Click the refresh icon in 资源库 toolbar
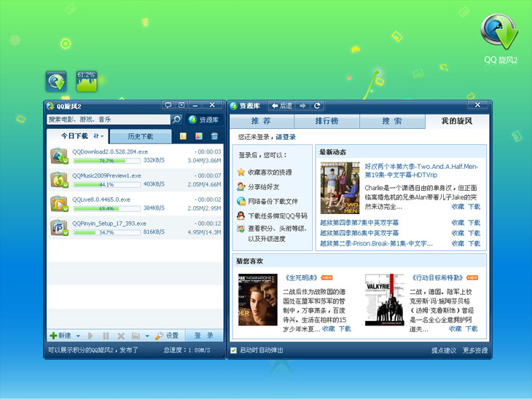The width and height of the screenshot is (532, 399). click(317, 106)
